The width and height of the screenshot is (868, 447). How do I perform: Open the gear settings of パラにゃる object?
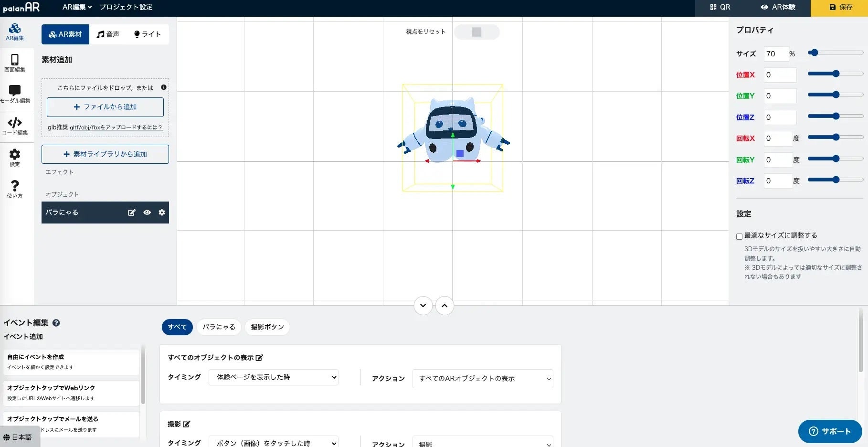click(162, 213)
